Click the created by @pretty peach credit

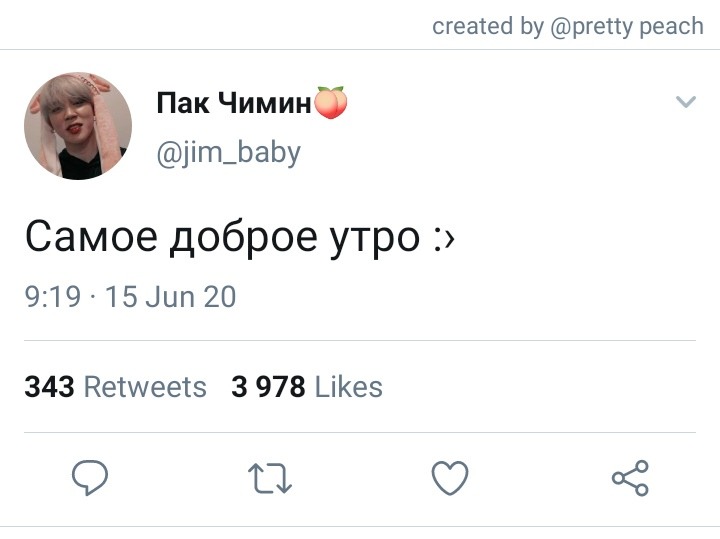pyautogui.click(x=568, y=26)
